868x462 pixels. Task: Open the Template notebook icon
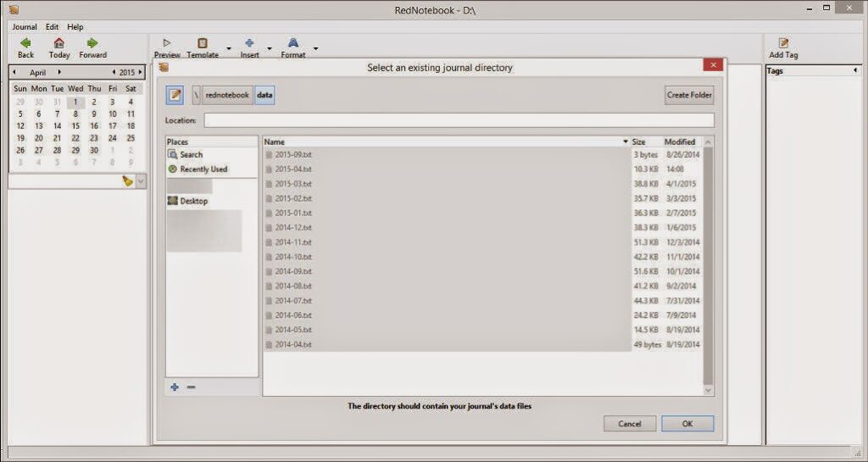point(202,43)
